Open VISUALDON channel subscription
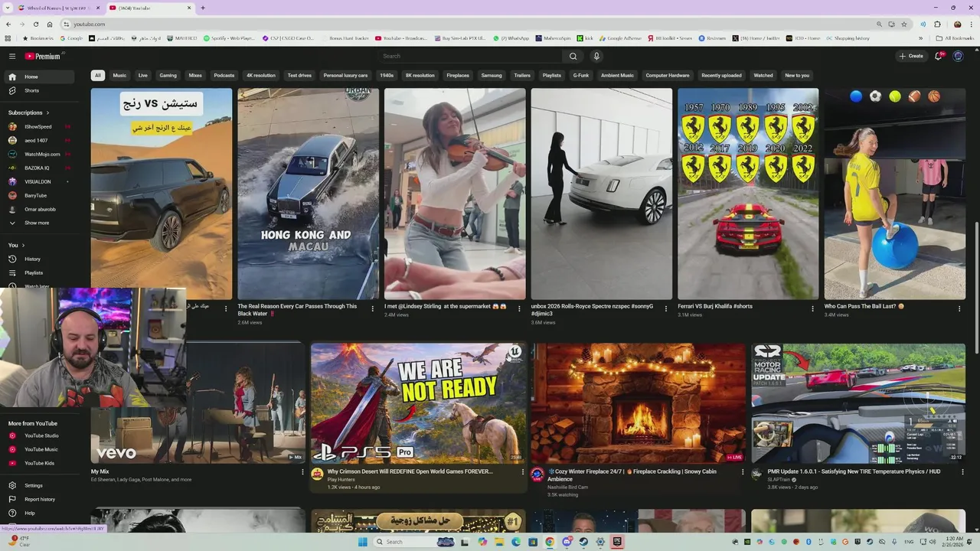This screenshot has height=551, width=980. [41, 181]
